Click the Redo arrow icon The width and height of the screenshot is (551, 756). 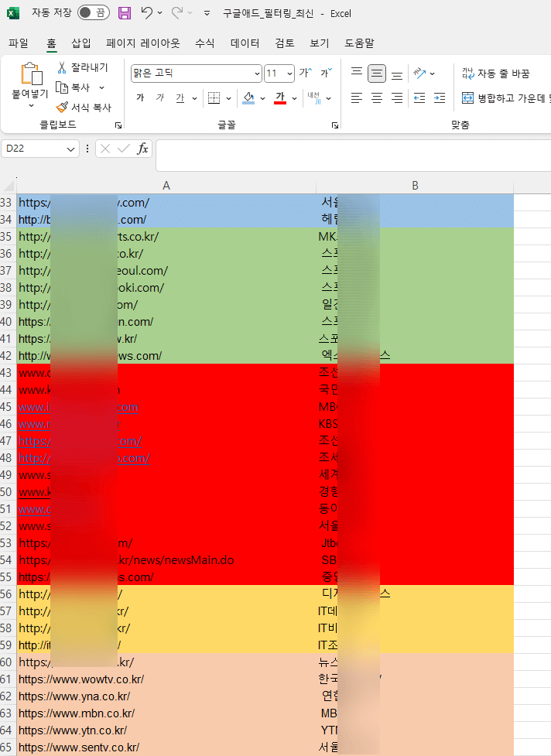[177, 13]
